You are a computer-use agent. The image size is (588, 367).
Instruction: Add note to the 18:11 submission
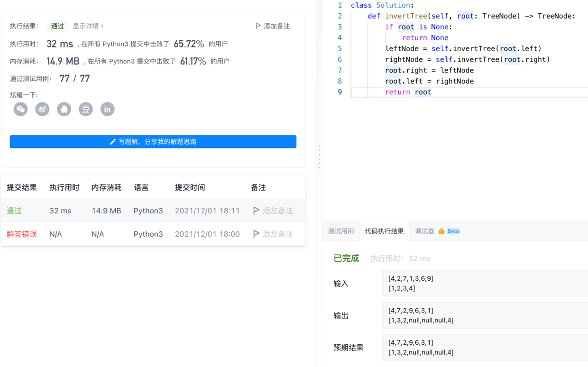pos(277,211)
